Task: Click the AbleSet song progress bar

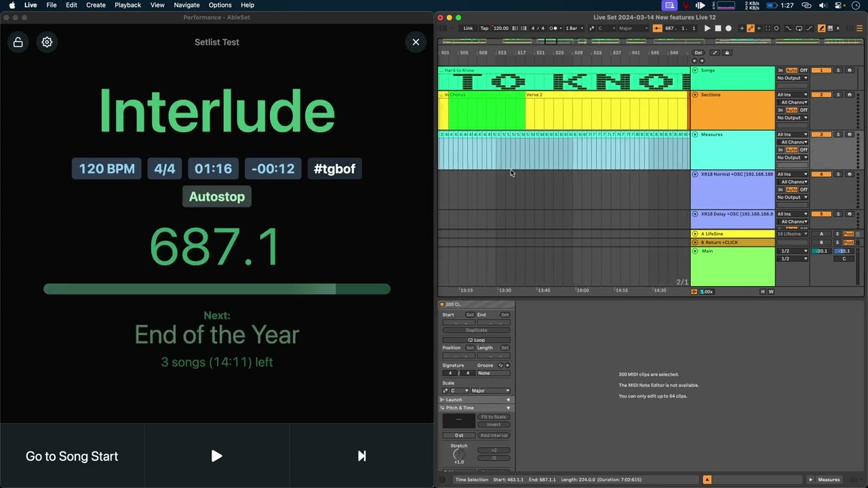Action: pyautogui.click(x=216, y=289)
